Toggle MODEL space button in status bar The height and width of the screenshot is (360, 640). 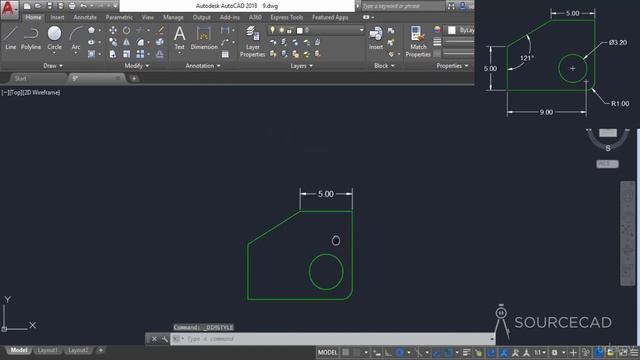tap(327, 353)
